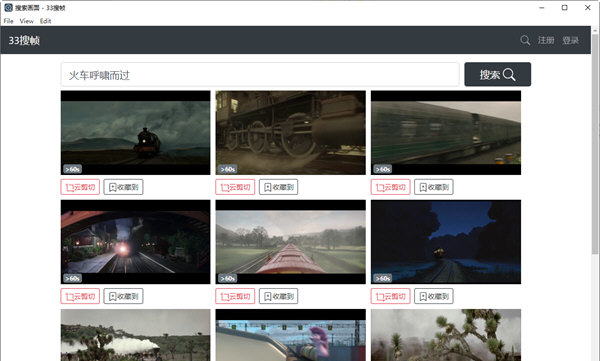
Task: Click the dark 搜索 search button
Action: 497,74
